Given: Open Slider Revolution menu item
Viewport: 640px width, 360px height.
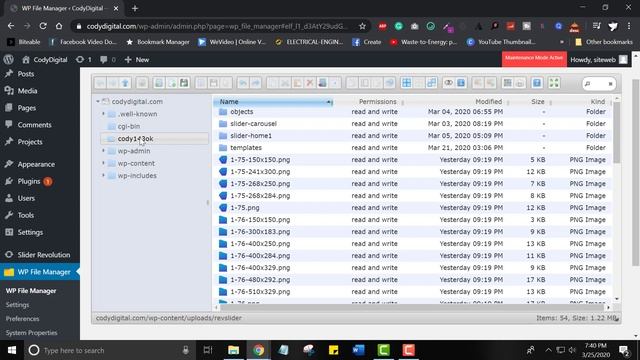Looking at the screenshot, I should coord(43,255).
